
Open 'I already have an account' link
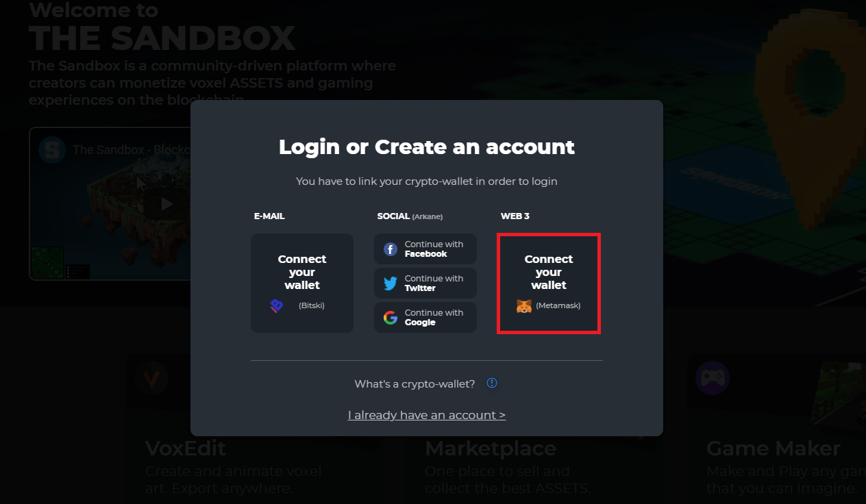[427, 415]
